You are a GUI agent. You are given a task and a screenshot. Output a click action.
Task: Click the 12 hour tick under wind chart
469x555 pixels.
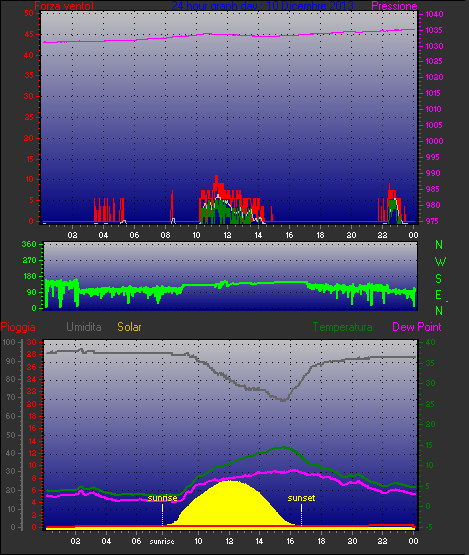[x=227, y=235]
